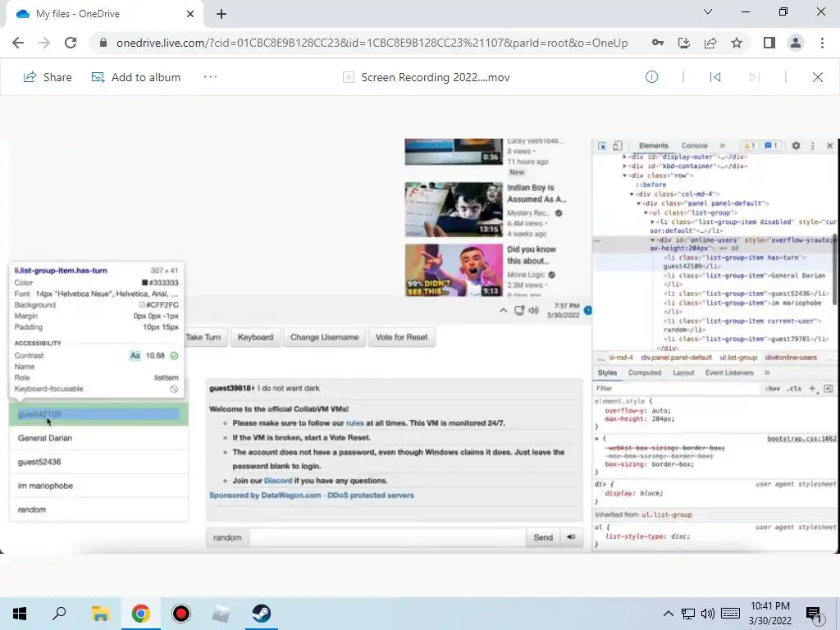Open the Discord link
This screenshot has width=840, height=630.
tap(278, 481)
